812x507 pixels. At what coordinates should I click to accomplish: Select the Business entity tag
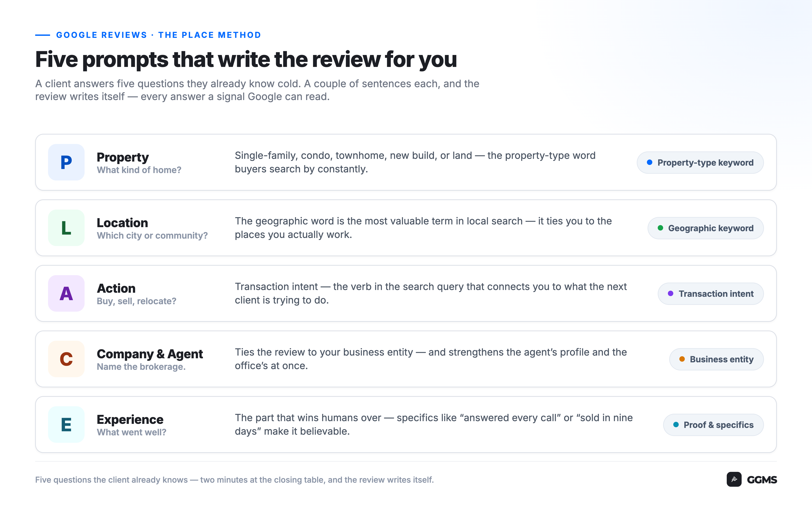716,359
